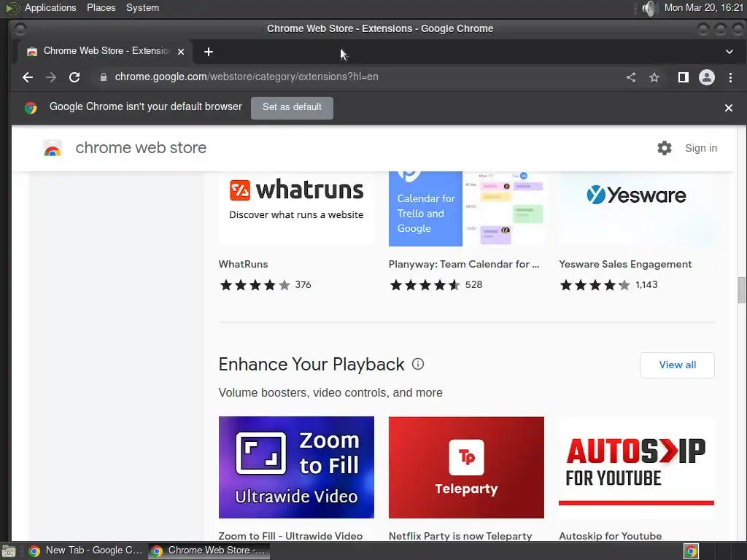Click the WhatRuns title text
This screenshot has height=560, width=747.
tap(243, 264)
